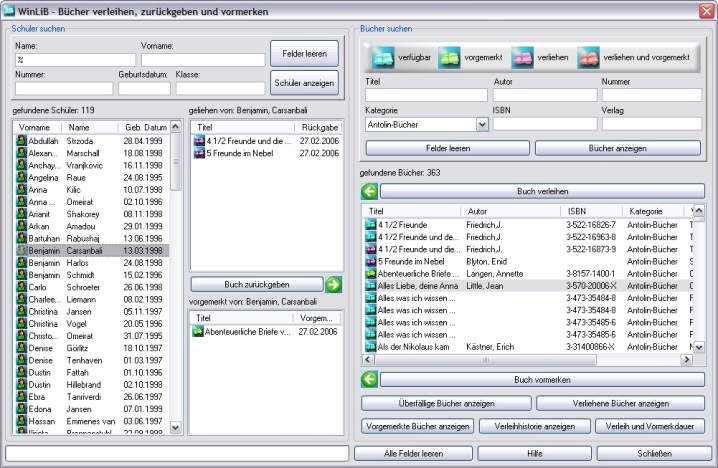718x468 pixels.
Task: Open 'Verleihhistorie anzeigen'
Action: pyautogui.click(x=534, y=426)
